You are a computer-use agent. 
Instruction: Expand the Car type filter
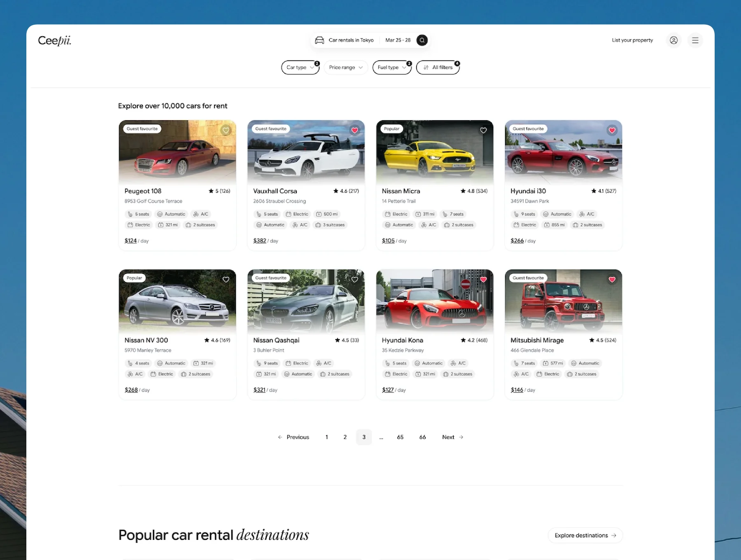click(301, 68)
